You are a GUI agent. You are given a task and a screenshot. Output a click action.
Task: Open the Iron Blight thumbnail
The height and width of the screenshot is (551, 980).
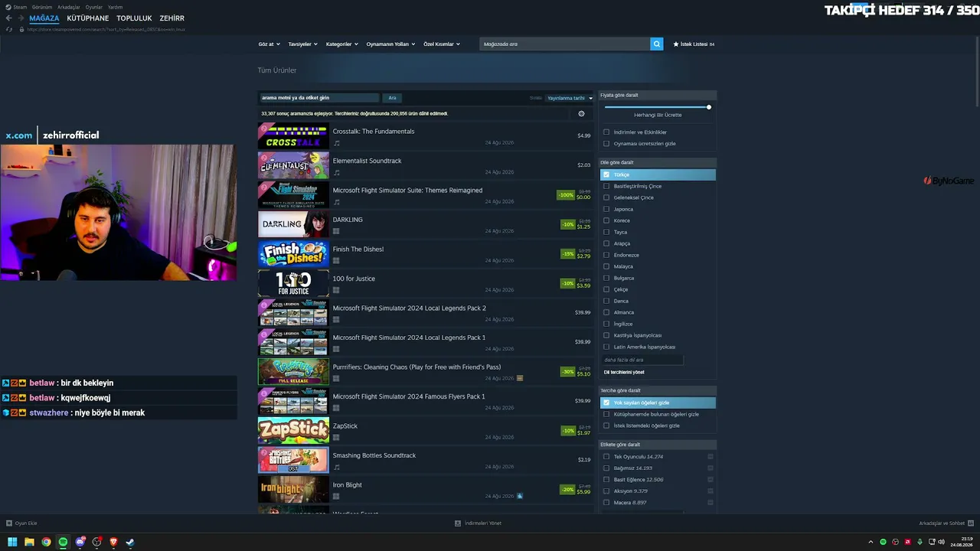click(293, 490)
